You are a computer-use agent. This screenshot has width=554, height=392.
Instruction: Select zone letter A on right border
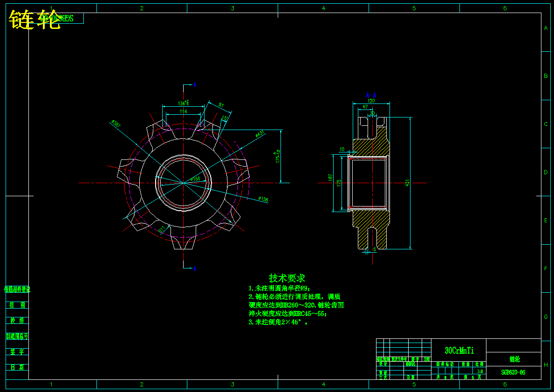[x=546, y=28]
